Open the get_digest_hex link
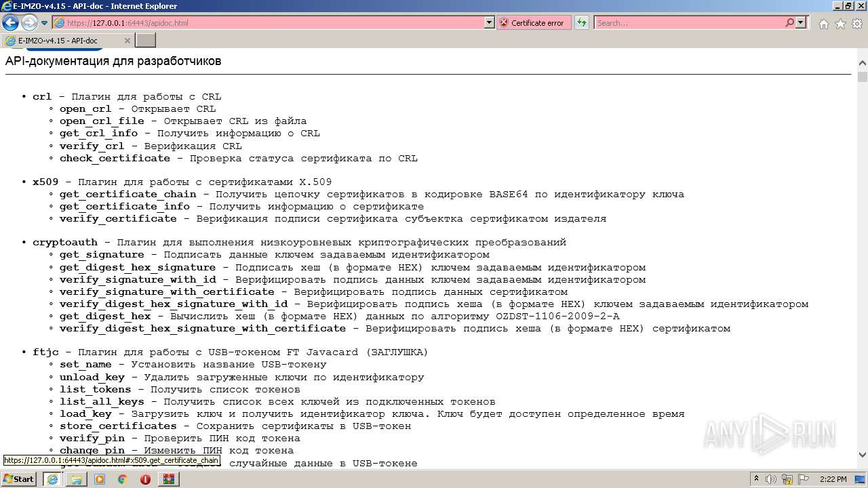868x488 pixels. pyautogui.click(x=105, y=316)
